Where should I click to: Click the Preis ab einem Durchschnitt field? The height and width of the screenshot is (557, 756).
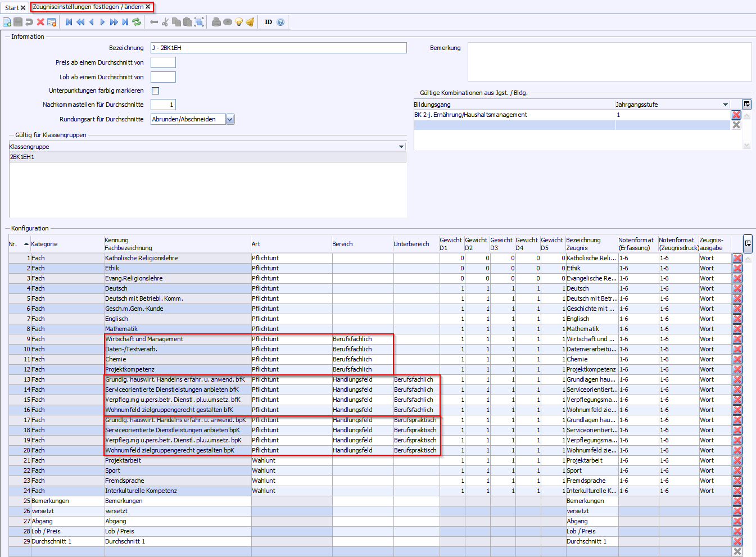point(163,62)
